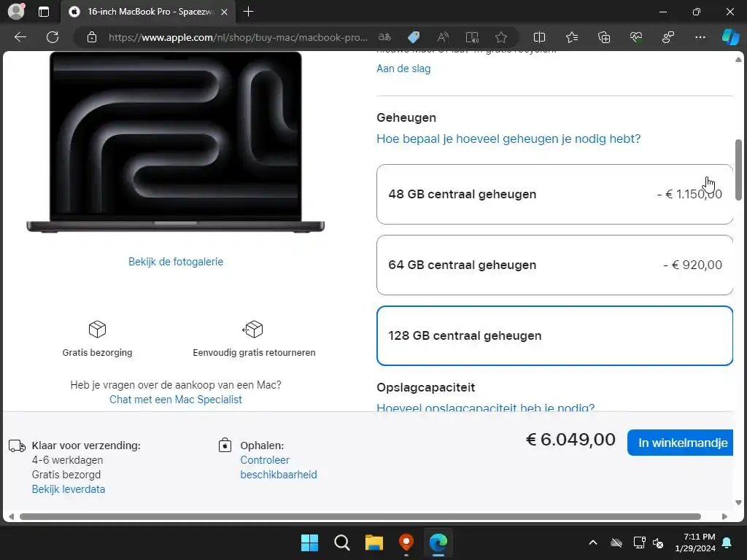Open Bekijk leverdata link
Viewport: 747px width, 560px height.
[69, 489]
